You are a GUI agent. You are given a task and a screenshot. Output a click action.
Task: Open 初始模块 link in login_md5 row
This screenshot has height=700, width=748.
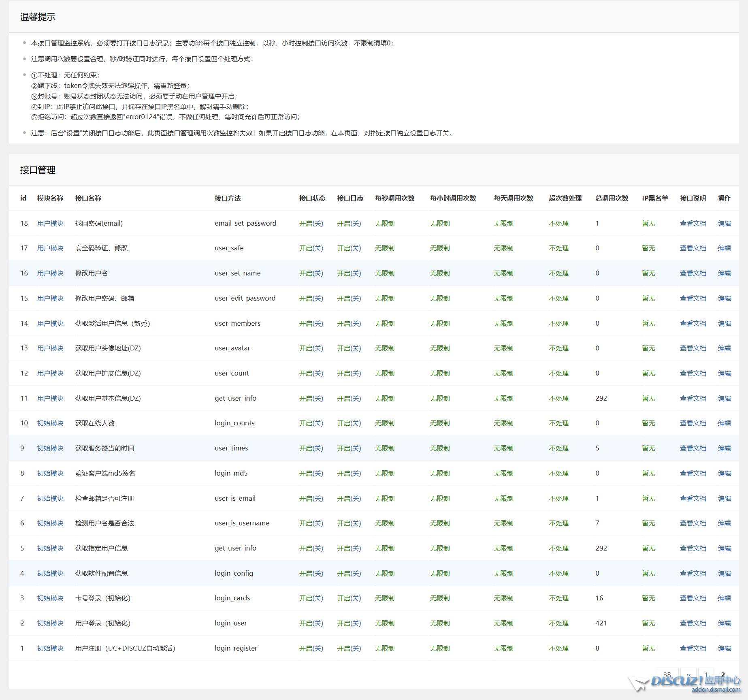click(x=50, y=473)
